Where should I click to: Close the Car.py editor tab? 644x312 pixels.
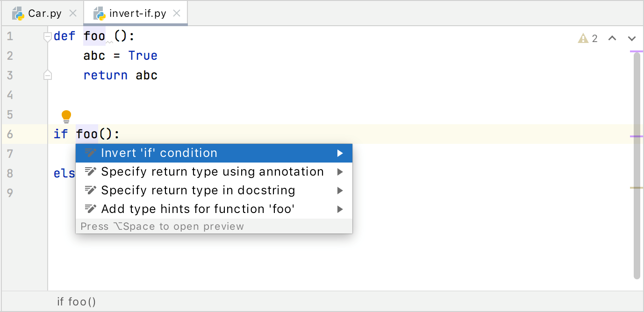(x=73, y=13)
